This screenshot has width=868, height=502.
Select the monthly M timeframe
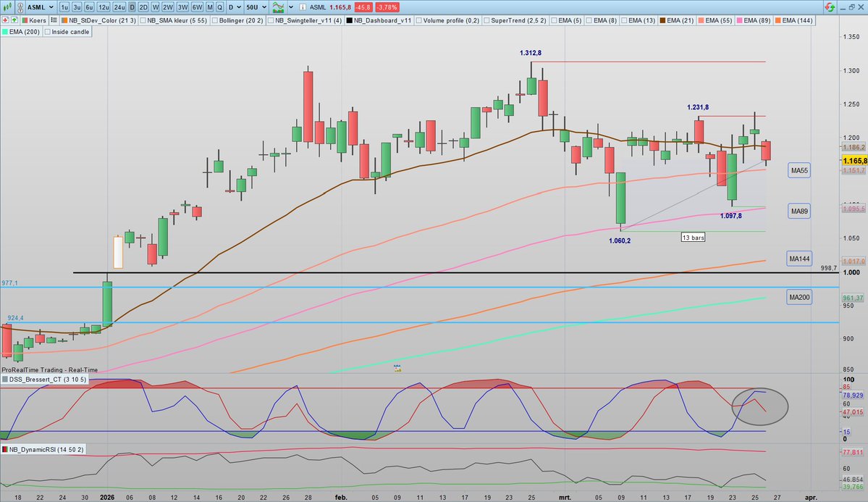[x=210, y=7]
